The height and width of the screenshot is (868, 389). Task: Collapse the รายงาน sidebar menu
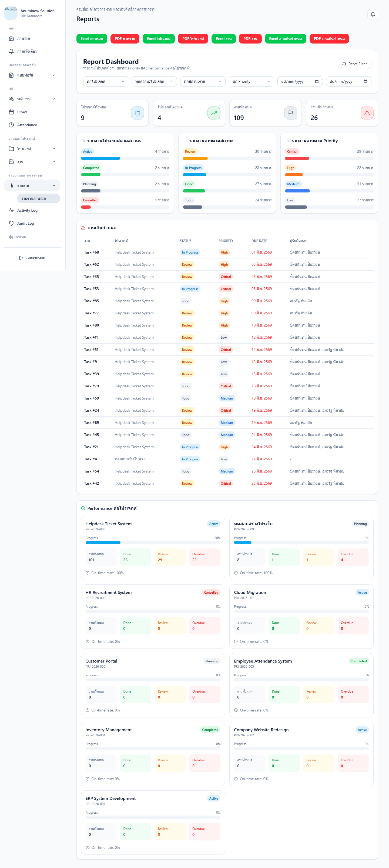tap(32, 186)
